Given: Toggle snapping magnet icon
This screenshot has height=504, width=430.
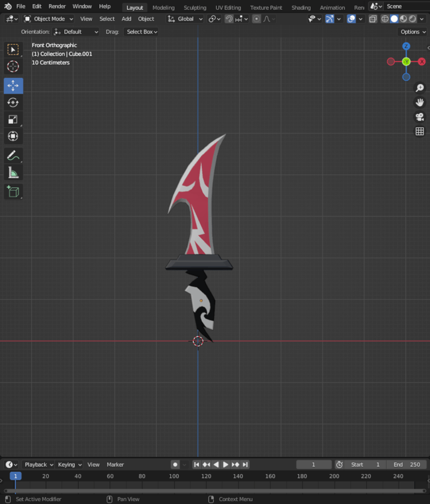Looking at the screenshot, I should [229, 19].
